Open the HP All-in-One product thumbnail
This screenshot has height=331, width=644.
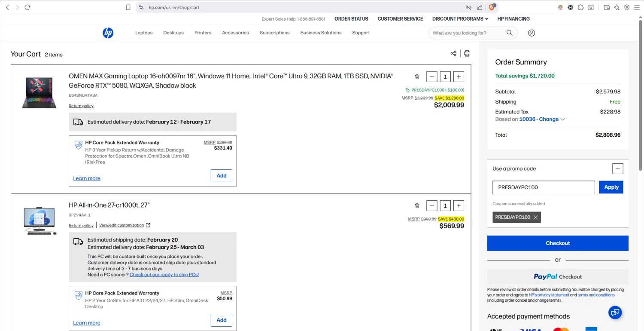pyautogui.click(x=39, y=221)
